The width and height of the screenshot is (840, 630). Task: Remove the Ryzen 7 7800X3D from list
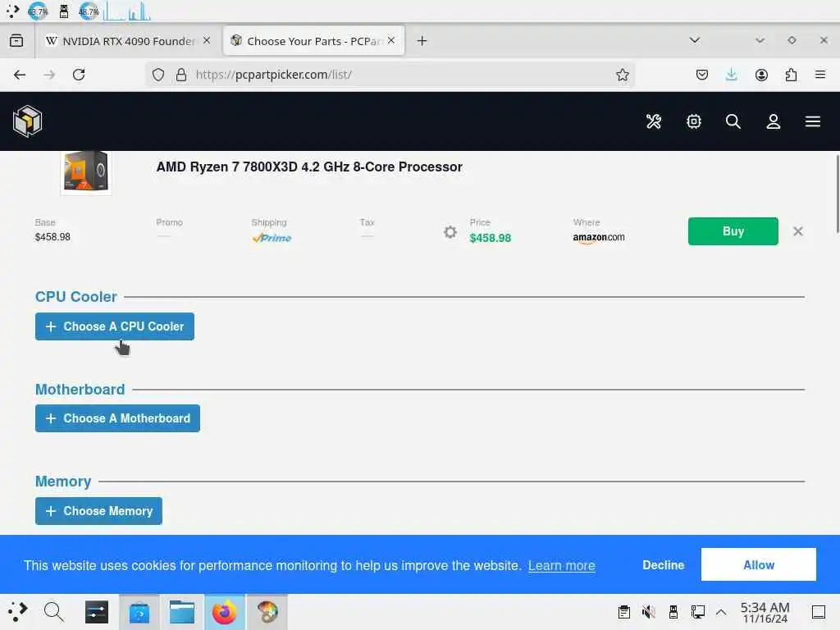coord(797,231)
